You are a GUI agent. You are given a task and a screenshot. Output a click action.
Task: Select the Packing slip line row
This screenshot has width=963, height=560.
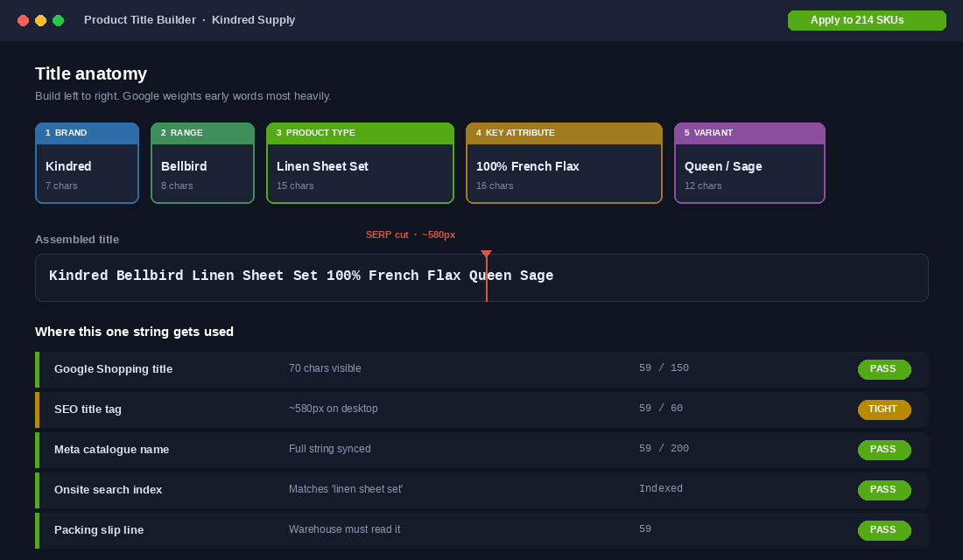(481, 530)
